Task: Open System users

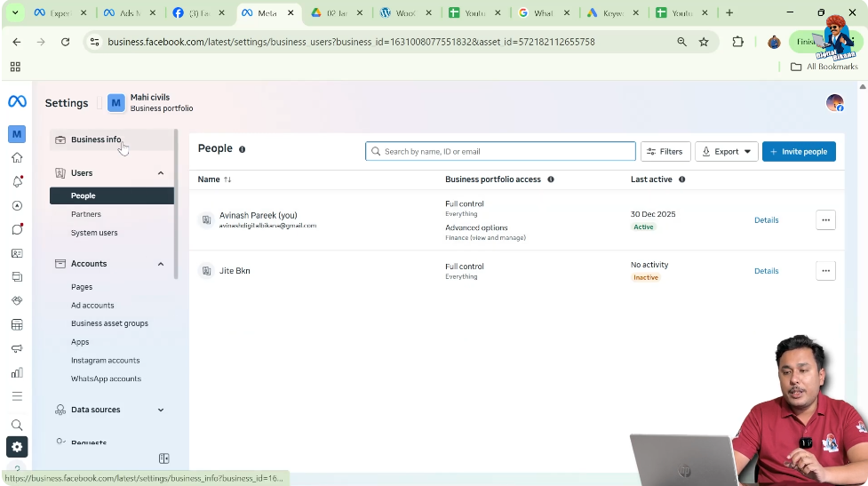Action: pos(94,233)
